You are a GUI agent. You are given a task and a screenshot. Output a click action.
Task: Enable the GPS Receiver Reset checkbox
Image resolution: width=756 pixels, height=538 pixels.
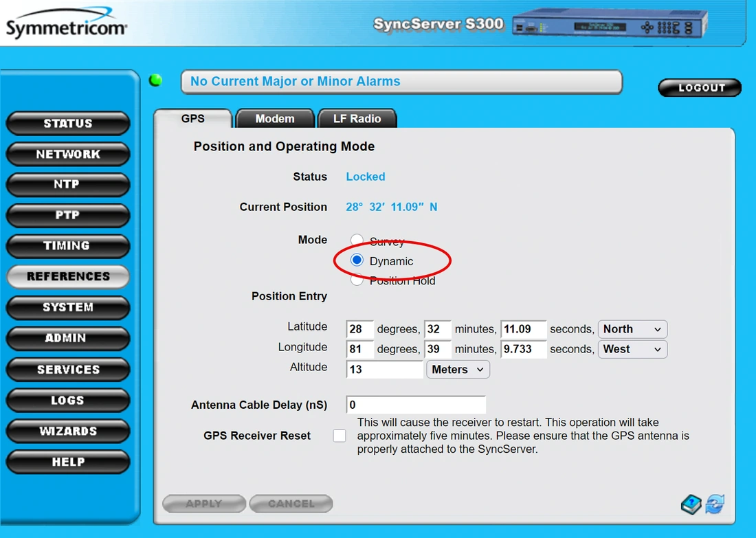(x=340, y=436)
